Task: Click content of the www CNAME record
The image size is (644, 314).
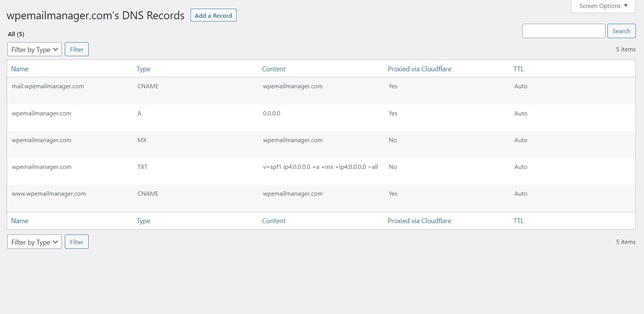Action: tap(293, 194)
